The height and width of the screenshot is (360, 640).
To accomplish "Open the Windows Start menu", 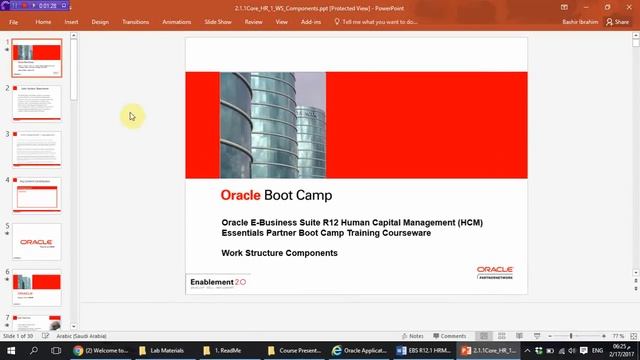I will [11, 351].
